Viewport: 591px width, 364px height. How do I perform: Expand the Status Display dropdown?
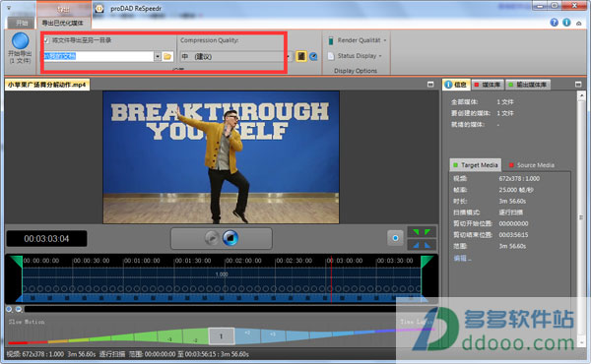pyautogui.click(x=380, y=56)
